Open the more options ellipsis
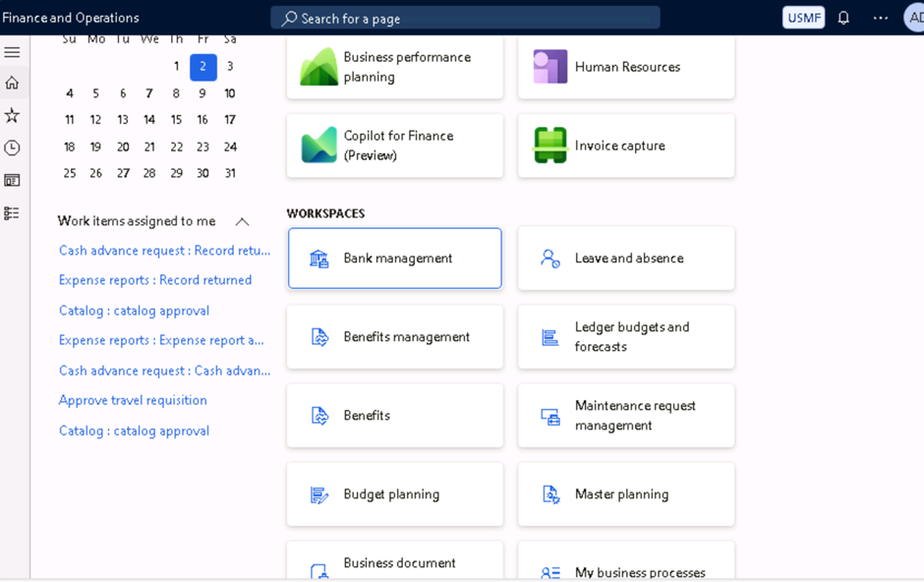 click(881, 18)
